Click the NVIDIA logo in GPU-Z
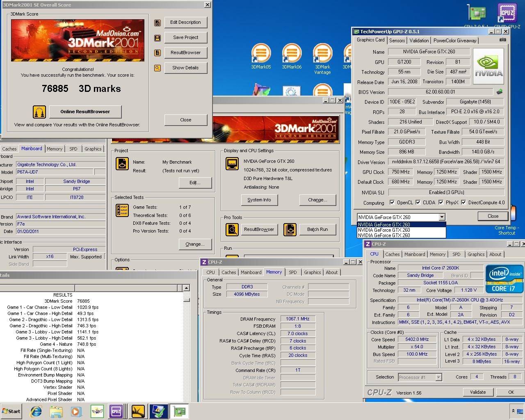 [x=488, y=66]
